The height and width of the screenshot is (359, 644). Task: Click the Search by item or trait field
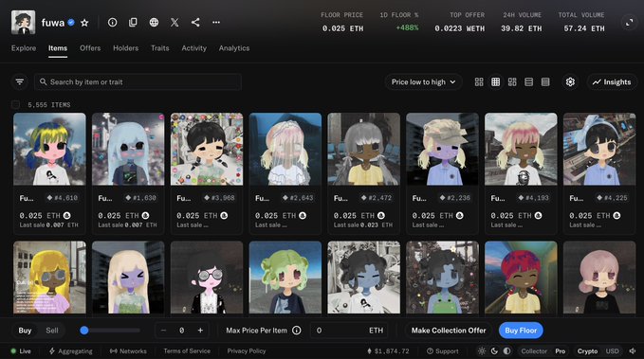(x=138, y=82)
